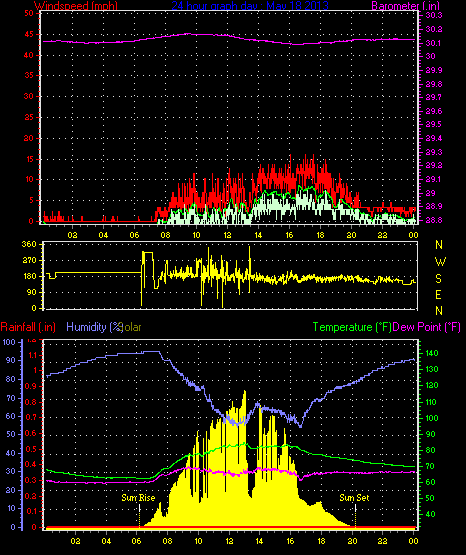Click the 140 temperature scale value

(x=431, y=353)
